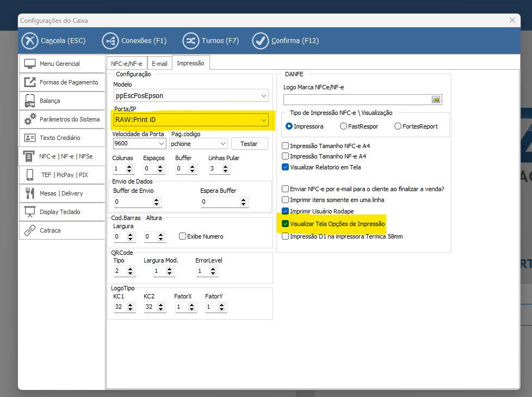Switch to the NFC-e/NF-e tab

pos(127,64)
